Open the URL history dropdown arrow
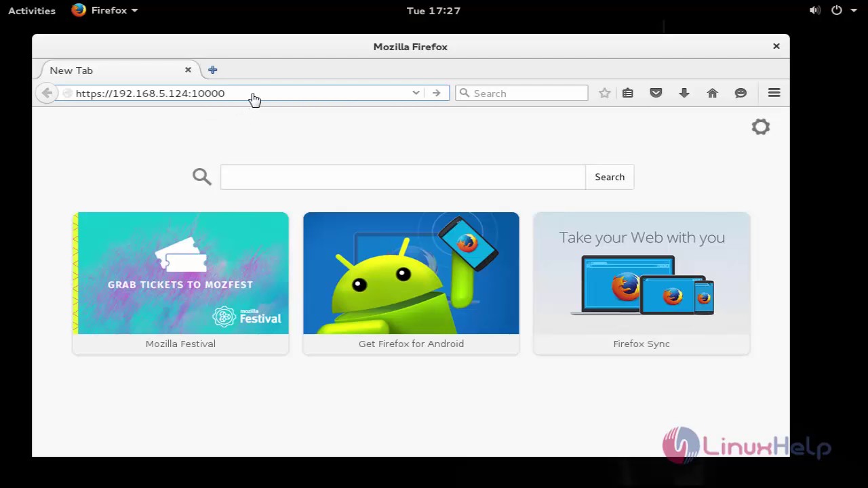 pyautogui.click(x=416, y=93)
